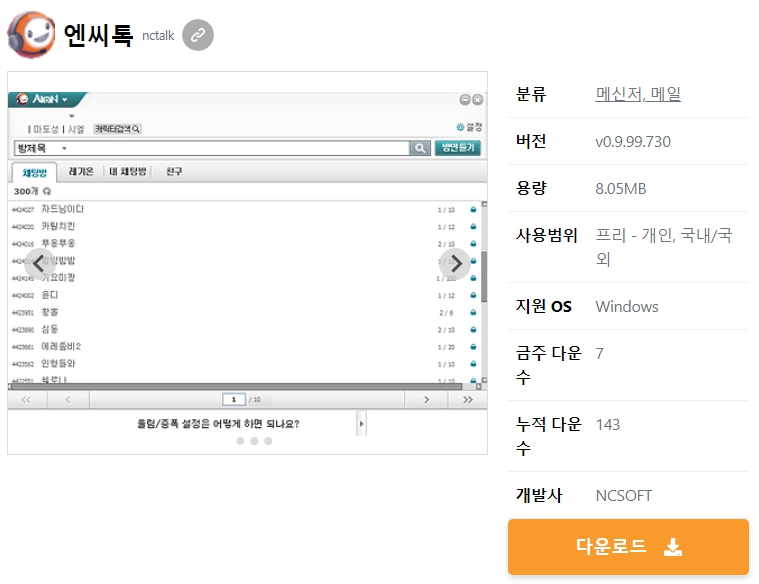
Task: Click version text v0.9.99.730
Action: coord(633,141)
